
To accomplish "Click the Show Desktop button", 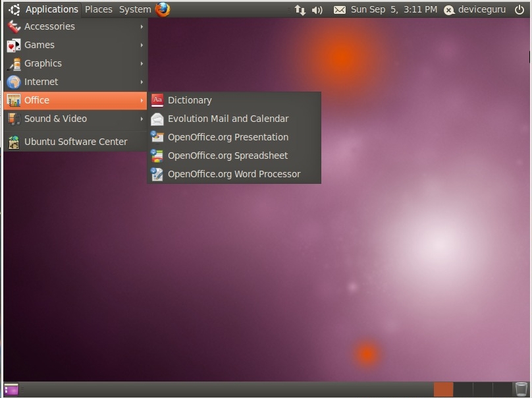I will tap(11, 389).
